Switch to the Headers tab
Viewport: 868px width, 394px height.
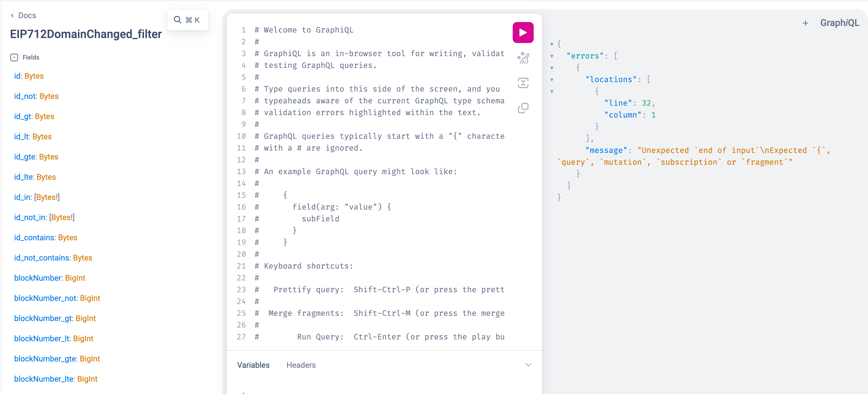[300, 365]
